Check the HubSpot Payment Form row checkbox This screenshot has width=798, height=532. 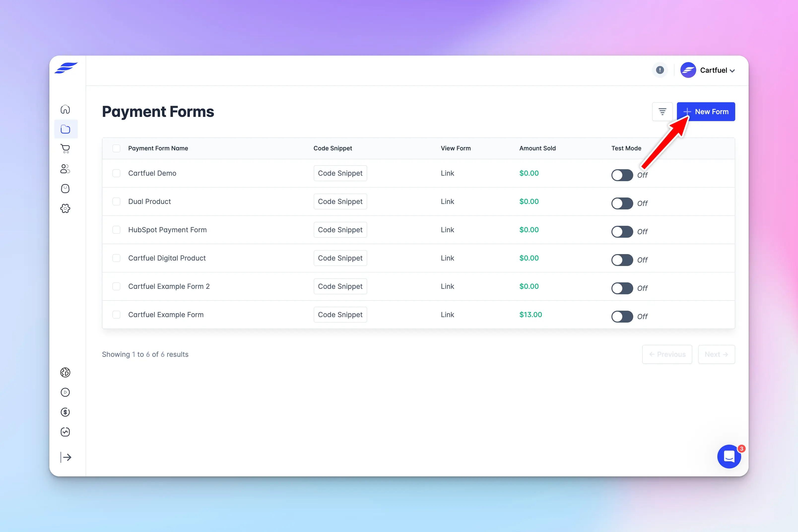point(116,230)
